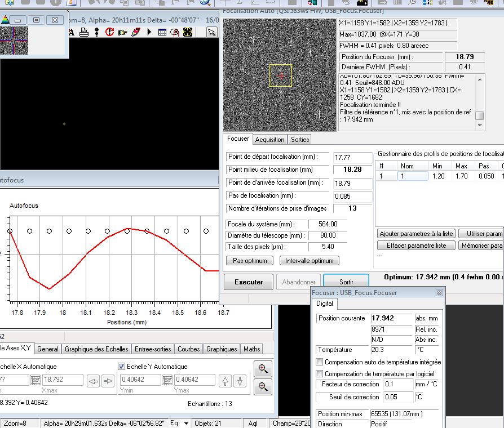504x428 pixels.
Task: Click the focalisation log scrollbar down arrow
Action: pyautogui.click(x=480, y=126)
